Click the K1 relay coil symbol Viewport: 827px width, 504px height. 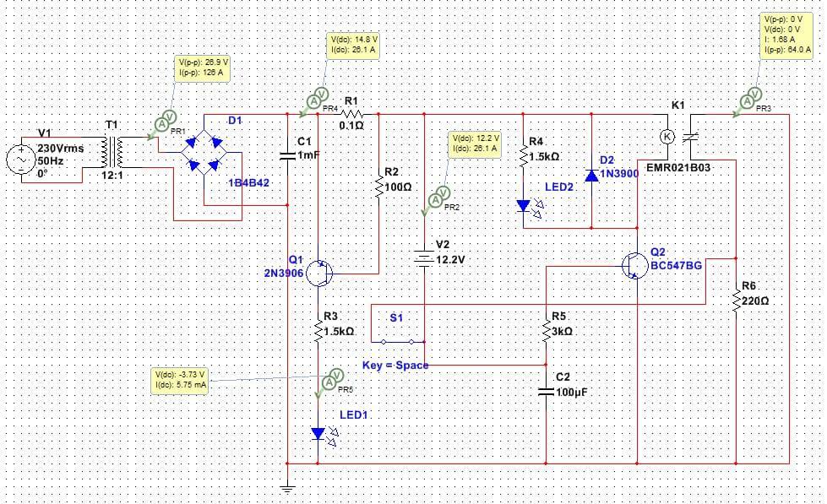tap(666, 135)
